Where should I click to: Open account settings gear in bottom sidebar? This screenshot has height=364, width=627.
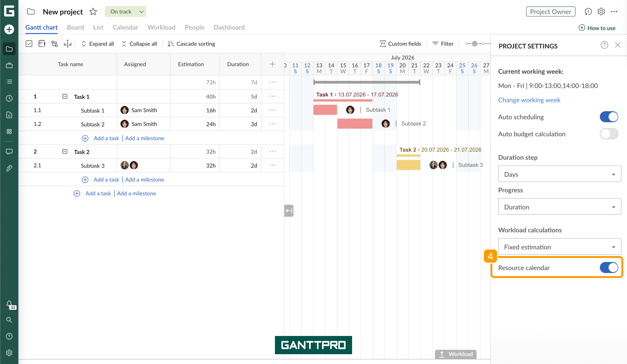pos(9,353)
